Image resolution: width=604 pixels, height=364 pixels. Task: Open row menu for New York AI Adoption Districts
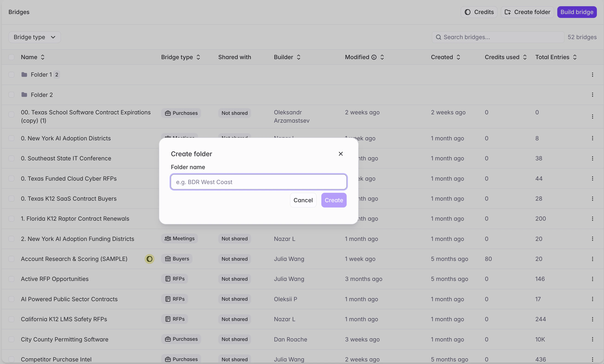pos(592,138)
